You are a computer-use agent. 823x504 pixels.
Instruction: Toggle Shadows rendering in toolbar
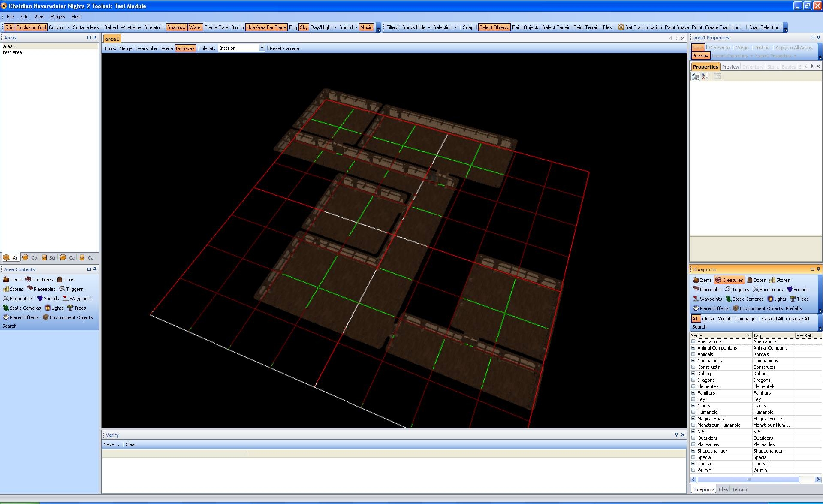tap(176, 27)
